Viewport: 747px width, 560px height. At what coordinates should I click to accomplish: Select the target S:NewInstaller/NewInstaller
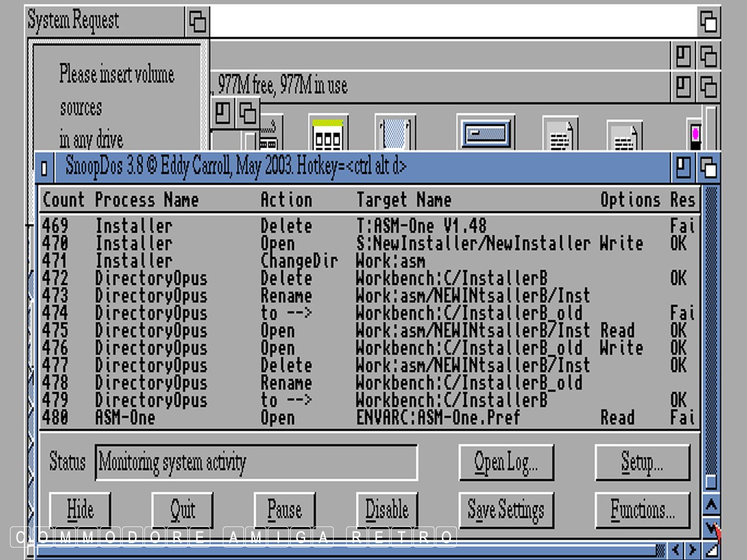pyautogui.click(x=473, y=243)
